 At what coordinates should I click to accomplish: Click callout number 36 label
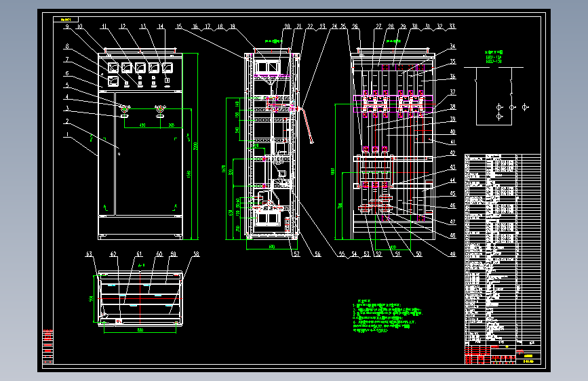click(452, 76)
